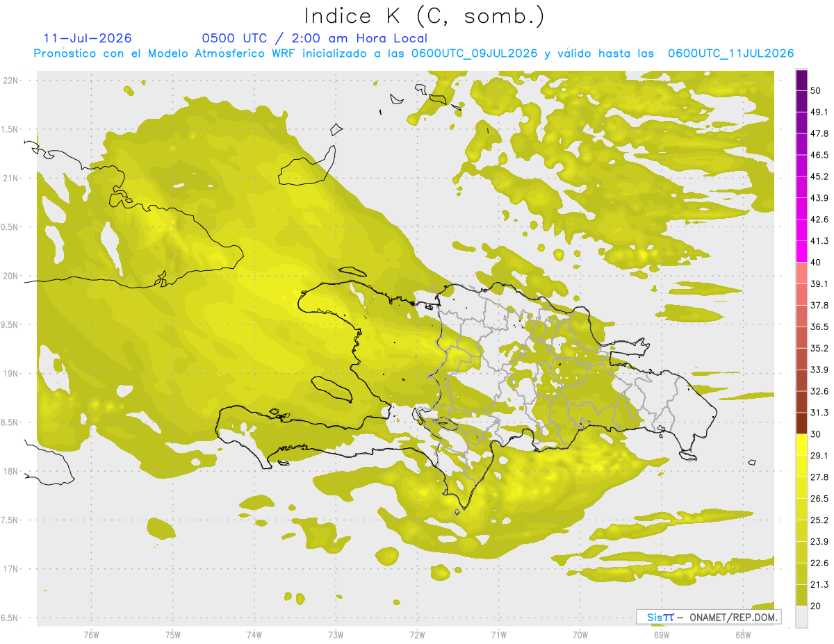Click the colorbar value '21.3'
Viewport: 834px width, 644px height.
(x=819, y=585)
